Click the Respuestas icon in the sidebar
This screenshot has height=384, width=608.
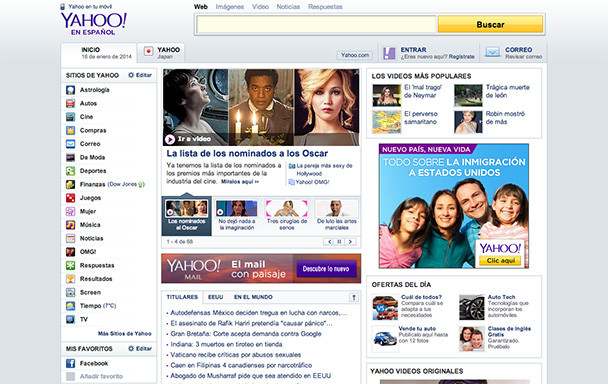[x=70, y=265]
